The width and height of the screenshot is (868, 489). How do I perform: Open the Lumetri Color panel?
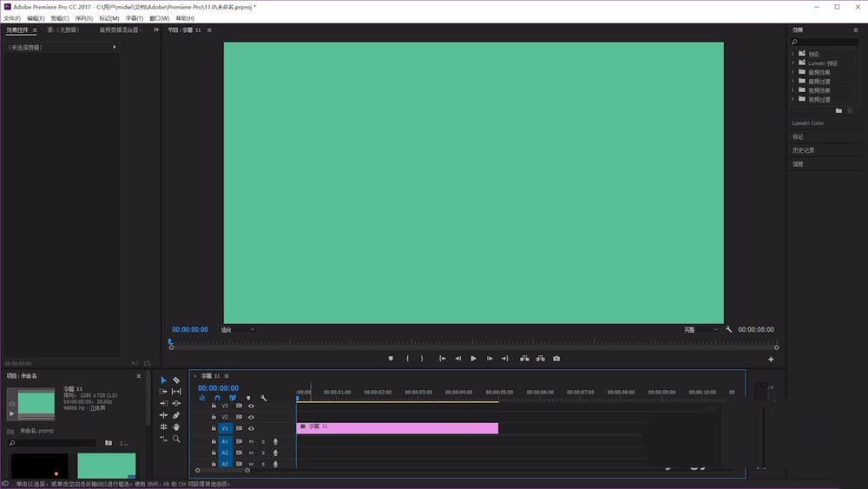[x=807, y=123]
